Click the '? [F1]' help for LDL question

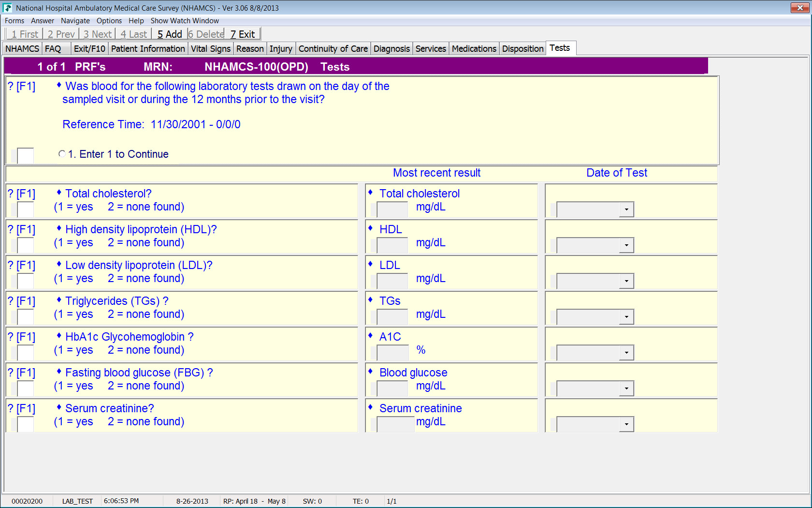22,265
